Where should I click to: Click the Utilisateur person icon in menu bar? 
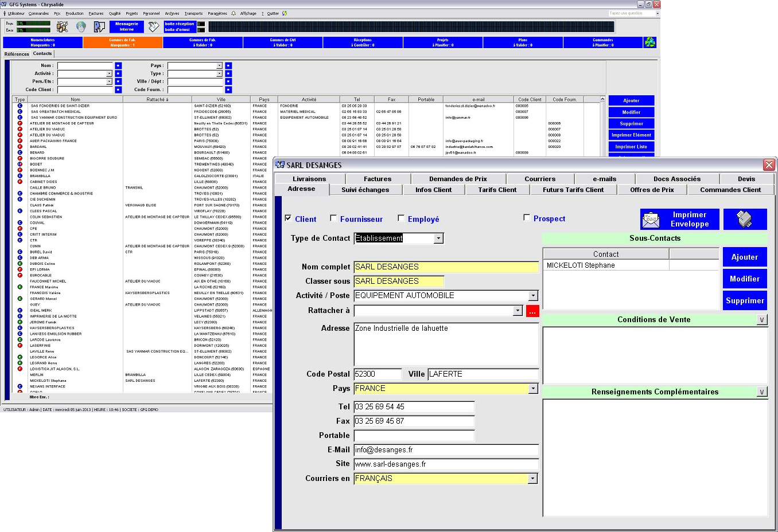(x=5, y=13)
